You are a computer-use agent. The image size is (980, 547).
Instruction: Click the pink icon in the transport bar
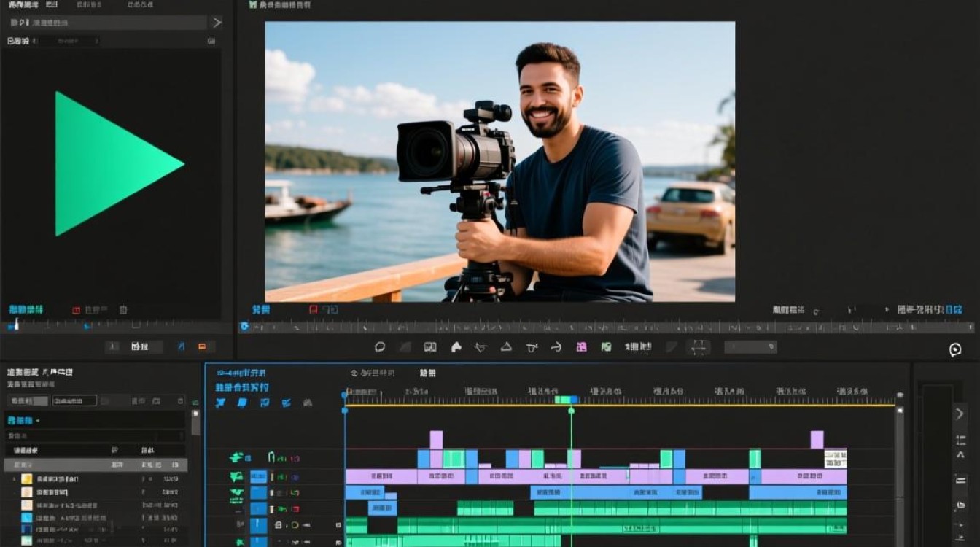[x=581, y=347]
